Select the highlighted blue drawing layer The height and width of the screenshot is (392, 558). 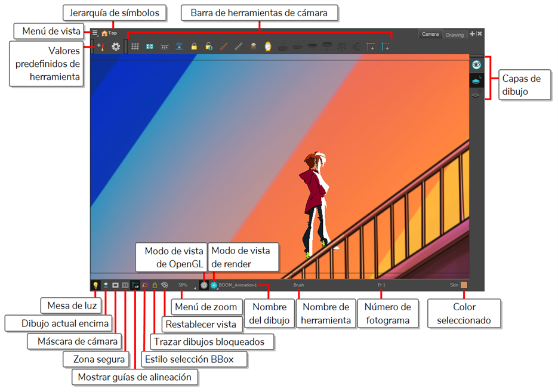476,81
